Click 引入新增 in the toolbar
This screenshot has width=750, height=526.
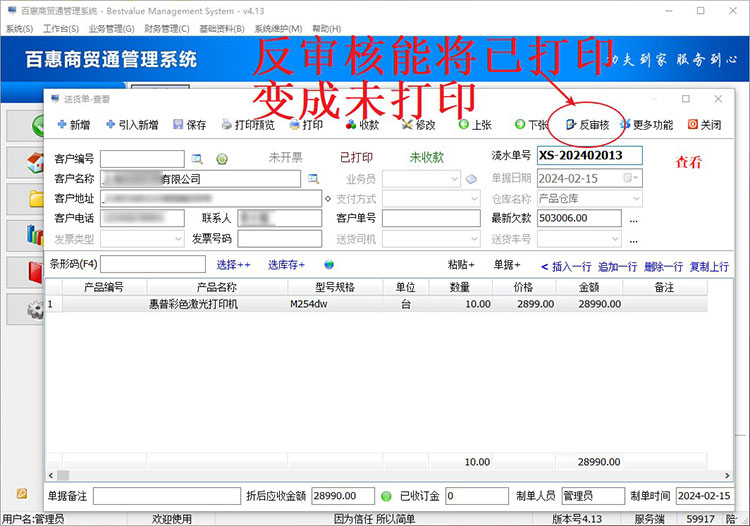tap(132, 125)
